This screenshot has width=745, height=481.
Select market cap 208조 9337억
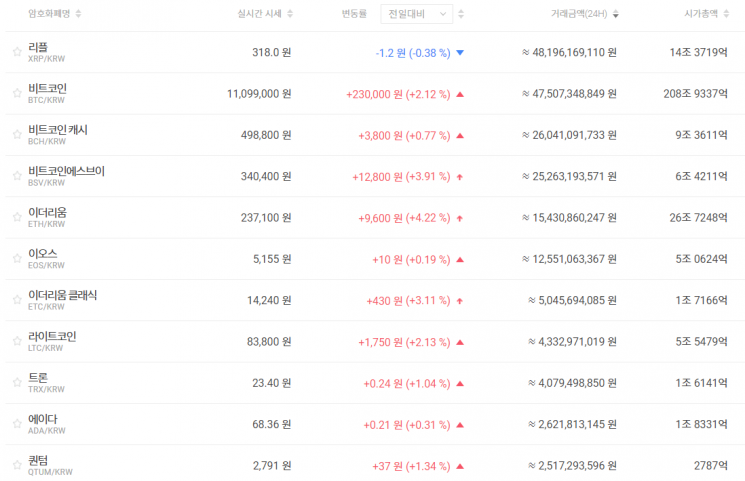click(x=696, y=94)
